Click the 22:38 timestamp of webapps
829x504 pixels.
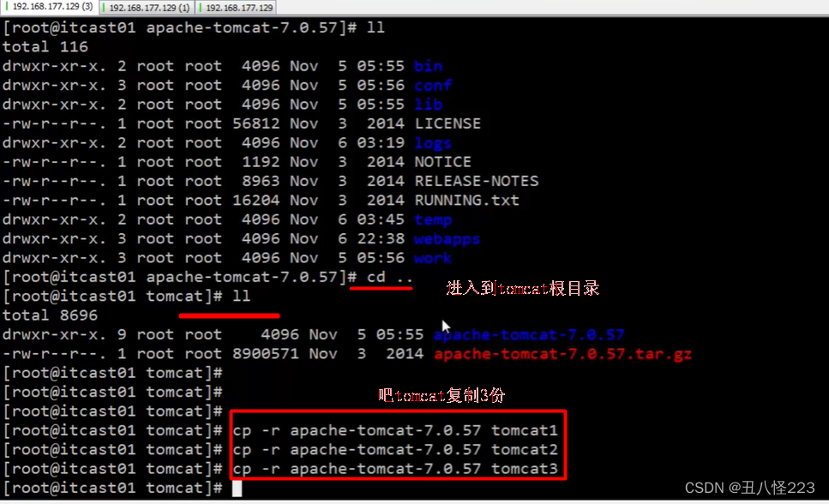tap(380, 238)
